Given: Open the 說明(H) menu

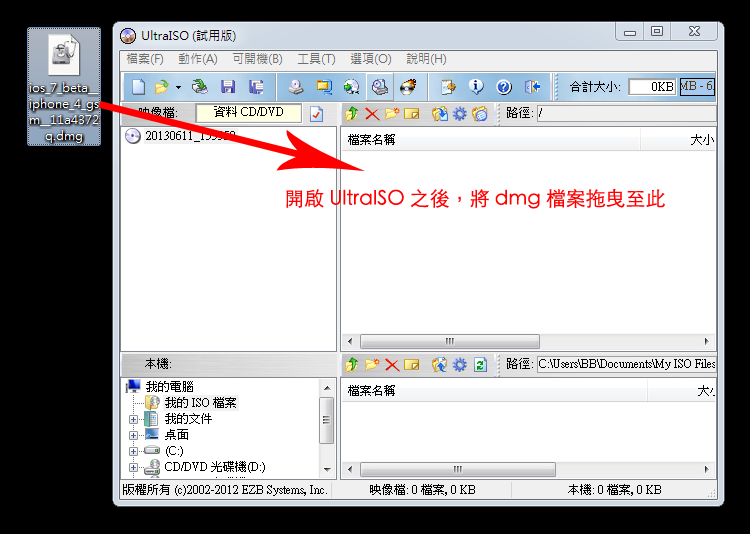Looking at the screenshot, I should point(426,59).
